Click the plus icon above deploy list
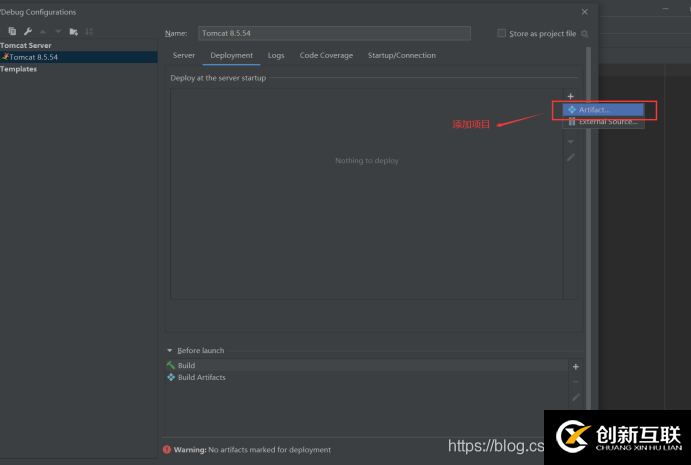 click(x=570, y=96)
